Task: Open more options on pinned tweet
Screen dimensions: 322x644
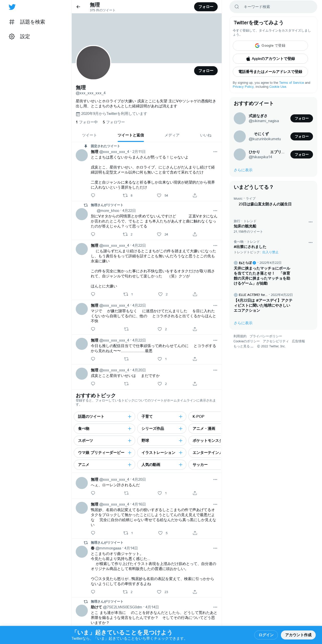Action: [x=215, y=152]
